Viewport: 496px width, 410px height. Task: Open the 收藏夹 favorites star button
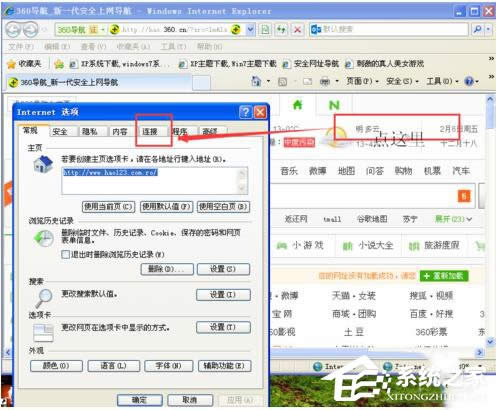(x=25, y=63)
